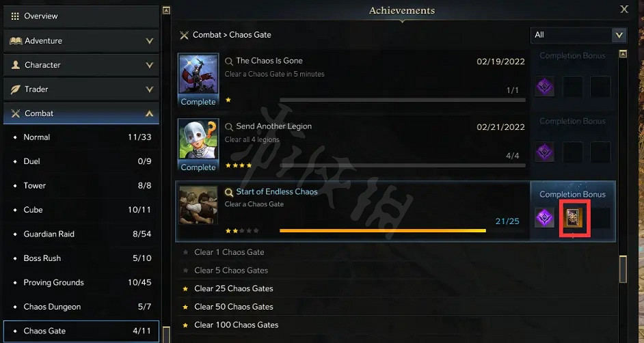Image resolution: width=644 pixels, height=343 pixels.
Task: Select the Boss Rush subcategory
Action: coord(81,258)
